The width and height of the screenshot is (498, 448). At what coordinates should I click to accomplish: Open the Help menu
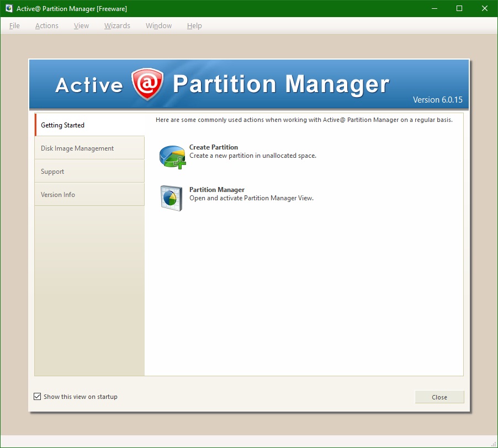[x=194, y=25]
